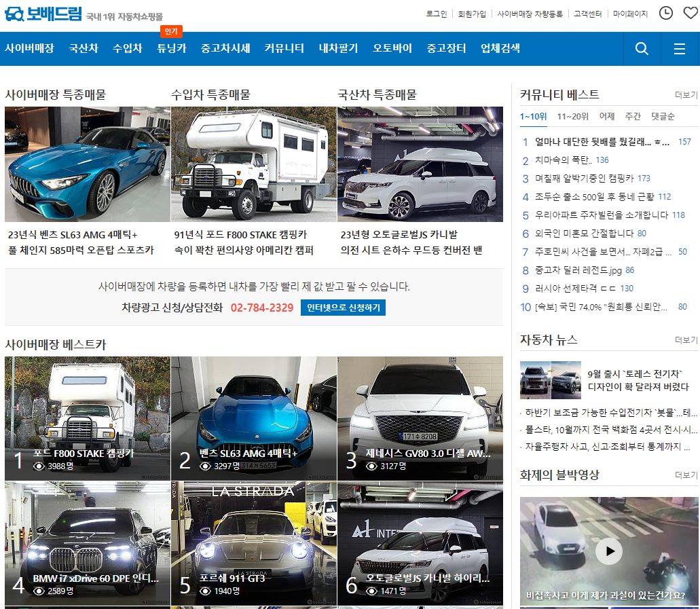This screenshot has width=700, height=609.
Task: Click the 회원가입 link
Action: (472, 14)
